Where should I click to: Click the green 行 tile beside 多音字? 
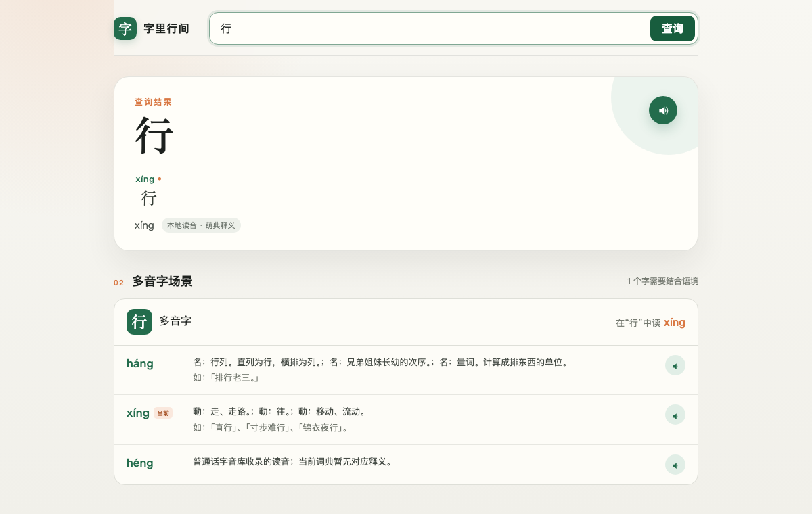139,322
